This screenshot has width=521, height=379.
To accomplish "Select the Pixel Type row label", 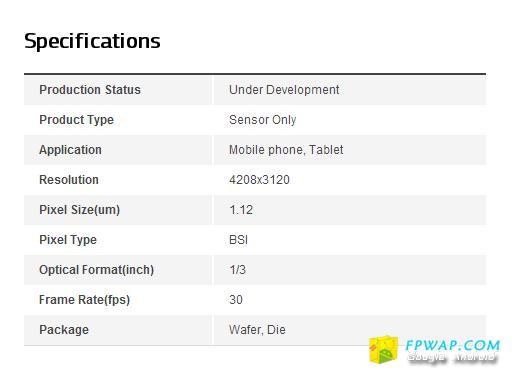I will (68, 240).
